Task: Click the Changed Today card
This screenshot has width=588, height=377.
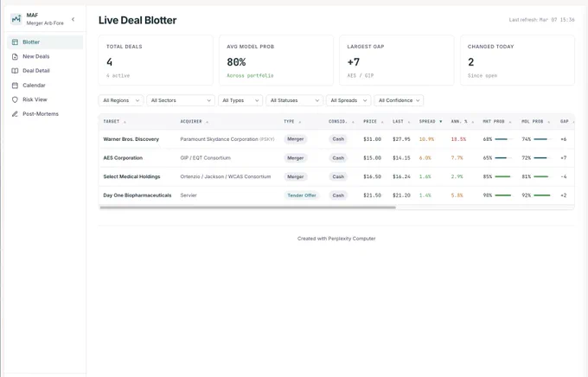Action: (x=517, y=61)
